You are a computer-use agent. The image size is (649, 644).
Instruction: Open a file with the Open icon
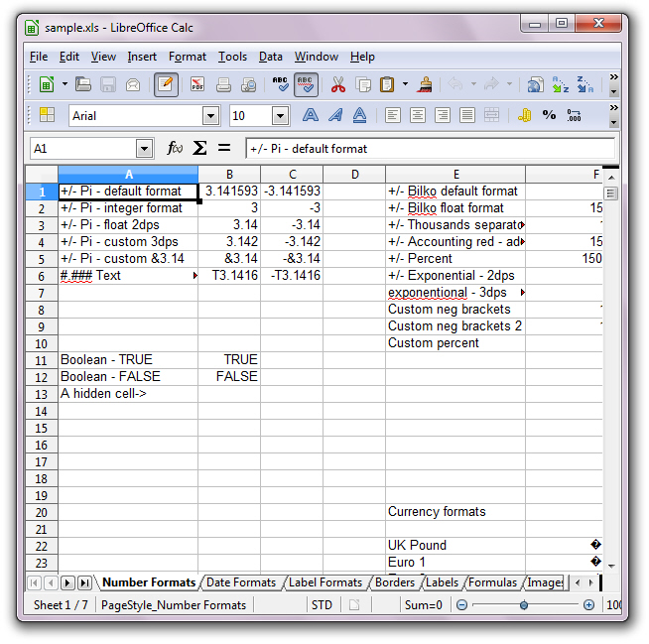(83, 84)
